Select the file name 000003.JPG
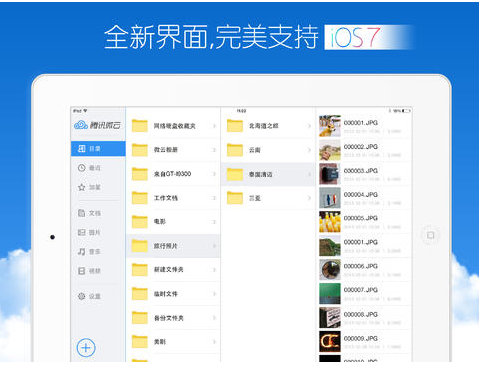481x372 pixels. (x=361, y=171)
